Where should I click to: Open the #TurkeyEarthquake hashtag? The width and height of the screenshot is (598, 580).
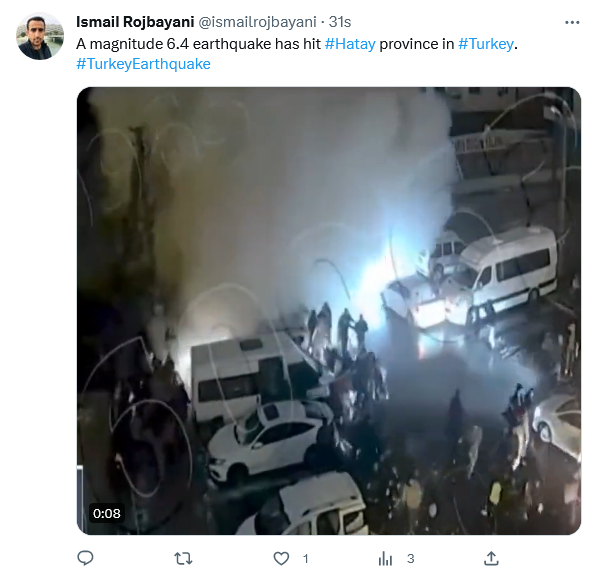pyautogui.click(x=143, y=64)
